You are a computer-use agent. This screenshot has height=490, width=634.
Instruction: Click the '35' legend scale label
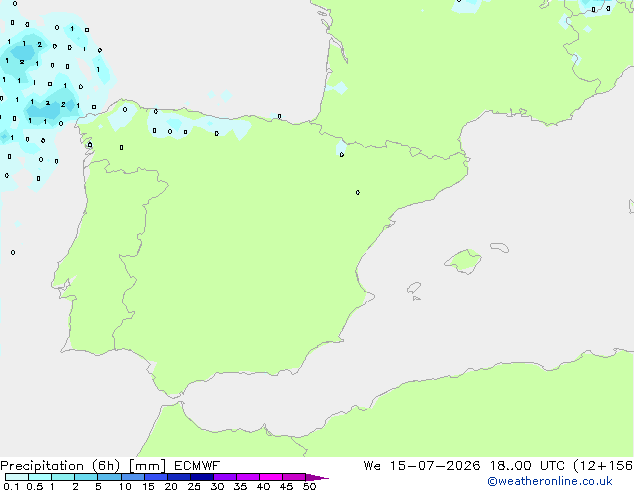(240, 486)
